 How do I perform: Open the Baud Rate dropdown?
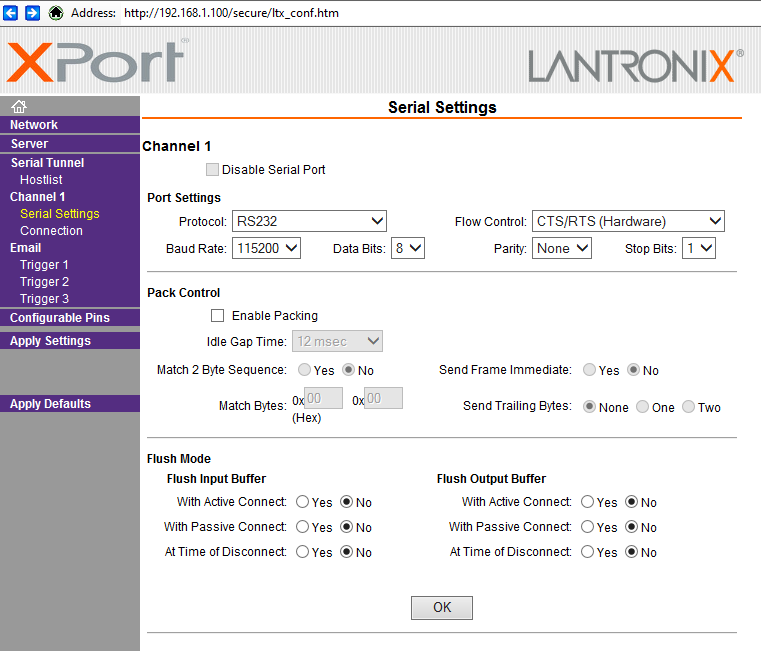(x=266, y=248)
